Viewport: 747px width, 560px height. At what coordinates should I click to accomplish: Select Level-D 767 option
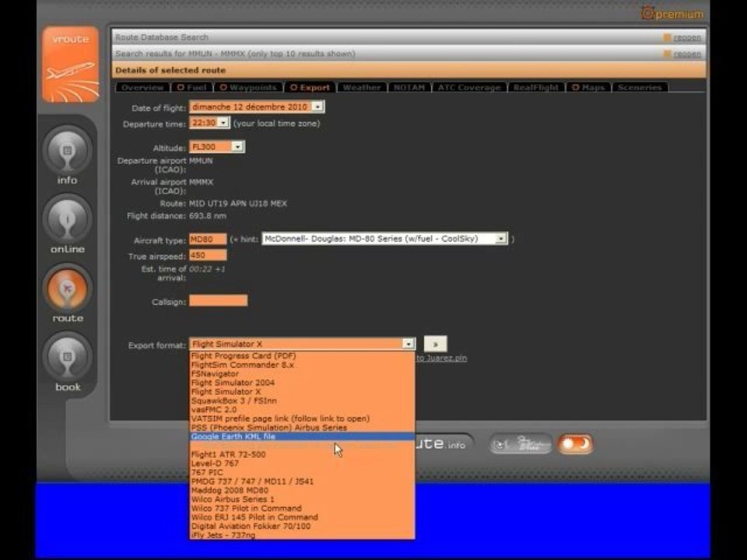(302, 464)
